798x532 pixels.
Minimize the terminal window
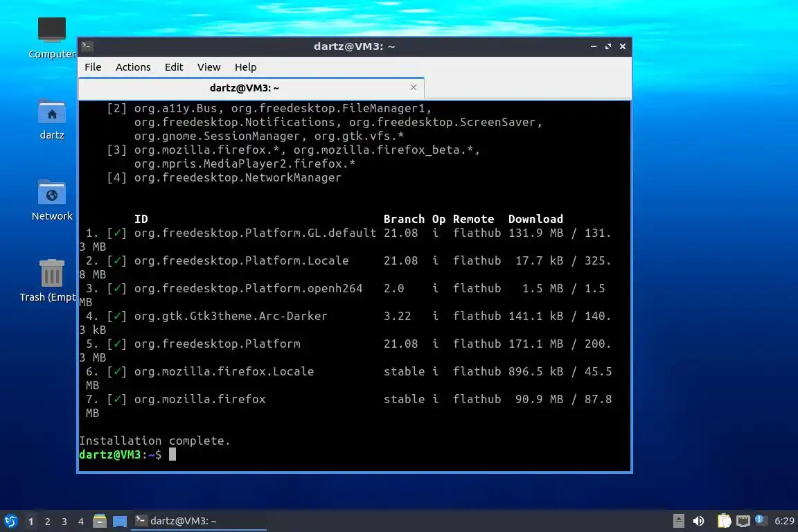coord(594,46)
